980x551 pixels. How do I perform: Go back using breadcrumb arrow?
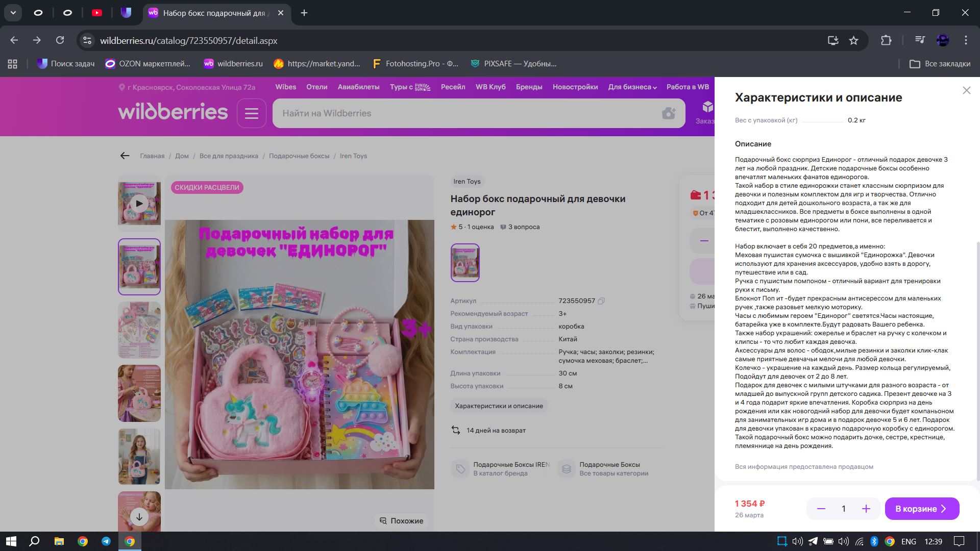[x=125, y=156]
